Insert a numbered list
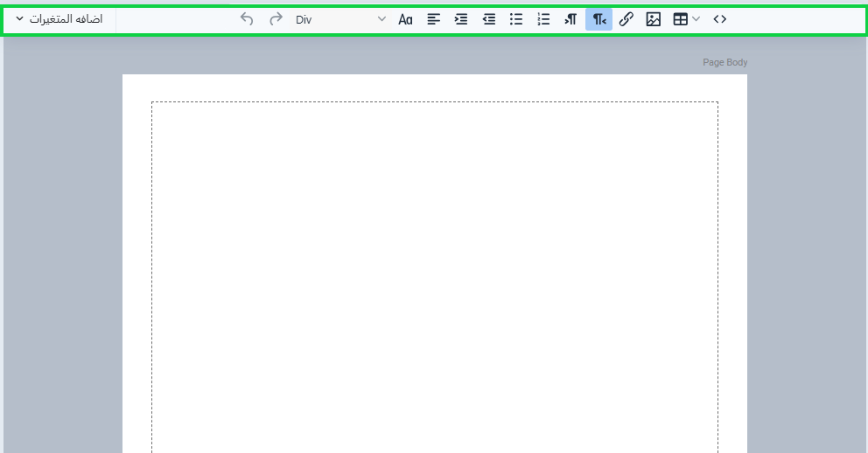The height and width of the screenshot is (453, 868). [x=543, y=19]
